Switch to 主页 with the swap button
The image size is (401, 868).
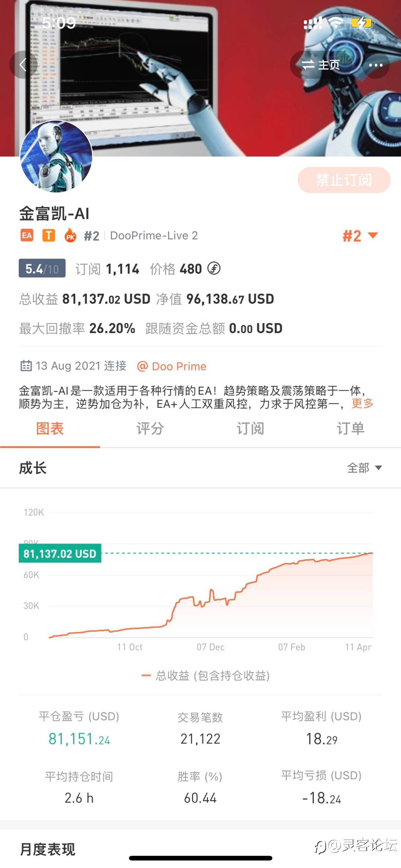pos(320,65)
